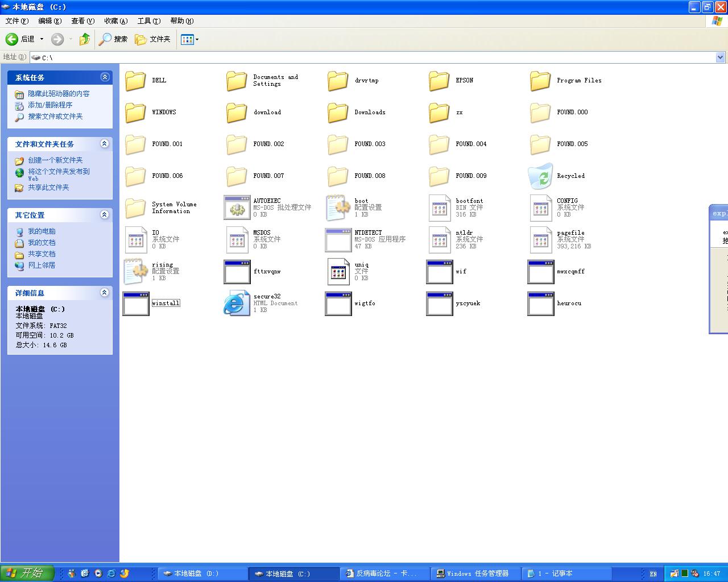Click 创建一个新文件夹 link
The height and width of the screenshot is (582, 728).
coord(55,160)
